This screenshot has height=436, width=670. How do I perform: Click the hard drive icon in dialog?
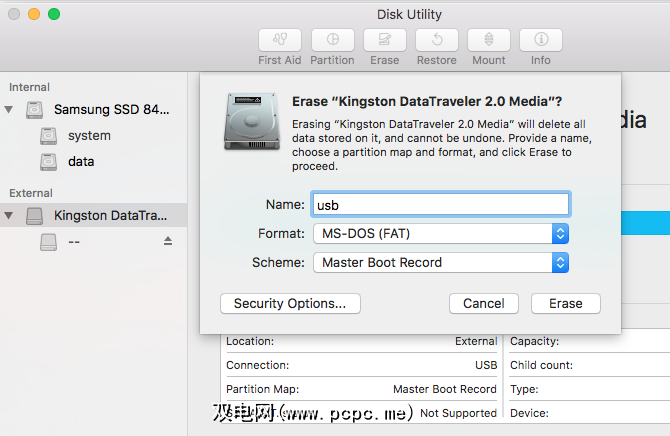(x=251, y=122)
